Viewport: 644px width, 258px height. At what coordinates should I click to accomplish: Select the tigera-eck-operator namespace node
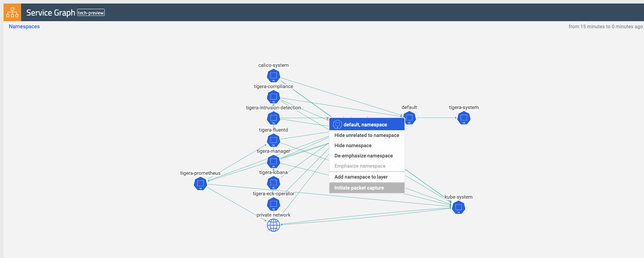273,204
